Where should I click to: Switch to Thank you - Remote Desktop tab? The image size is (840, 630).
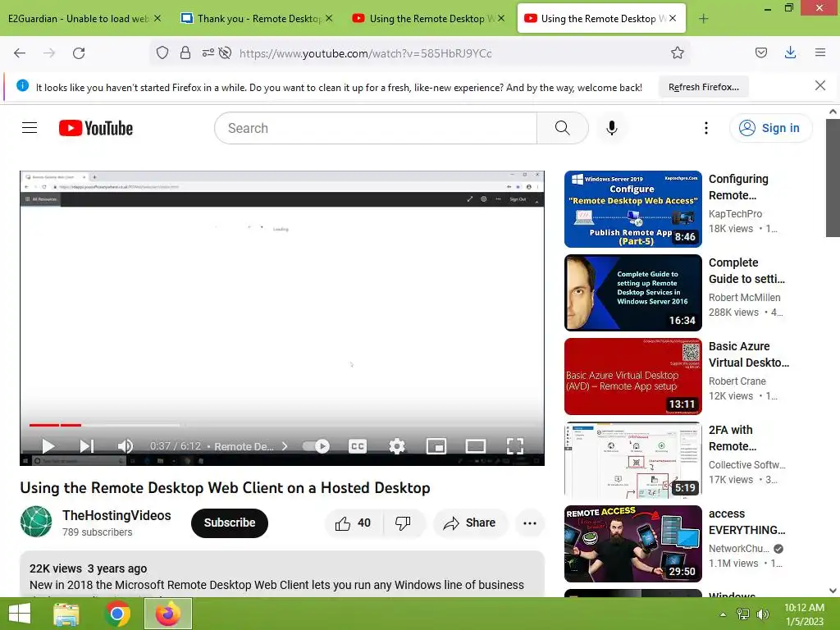[x=258, y=19]
